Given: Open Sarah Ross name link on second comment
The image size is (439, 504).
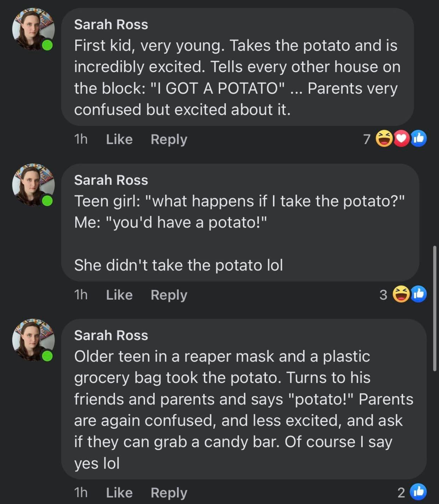Looking at the screenshot, I should 111,180.
